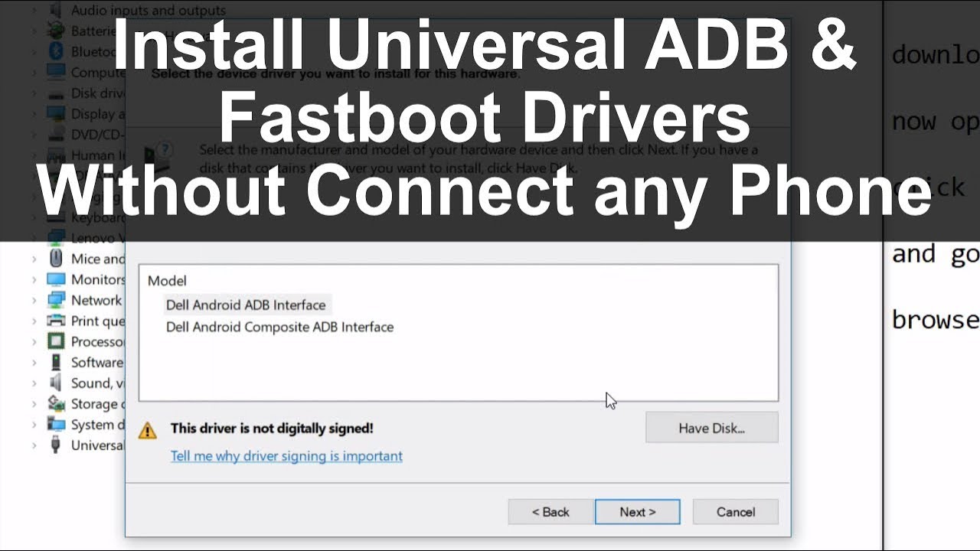This screenshot has width=980, height=551.
Task: Click the Computer icon in Device Manager tree
Action: coord(56,72)
